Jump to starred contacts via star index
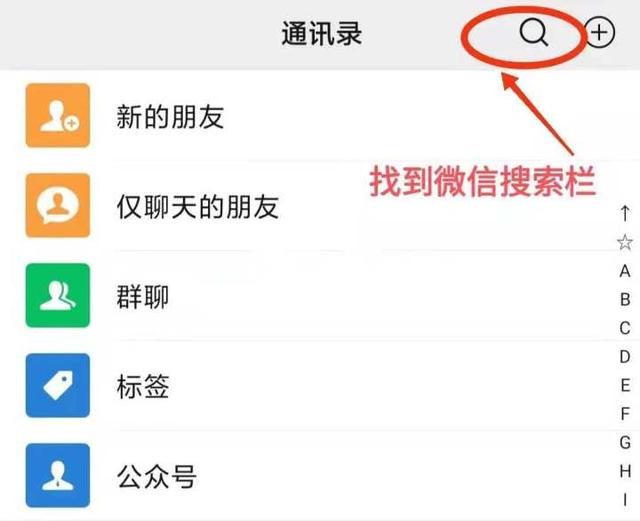 click(625, 243)
